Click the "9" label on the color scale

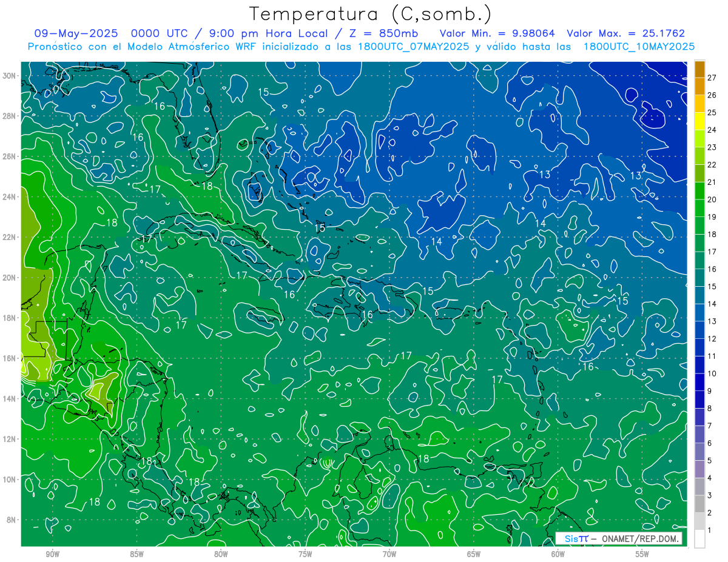710,390
